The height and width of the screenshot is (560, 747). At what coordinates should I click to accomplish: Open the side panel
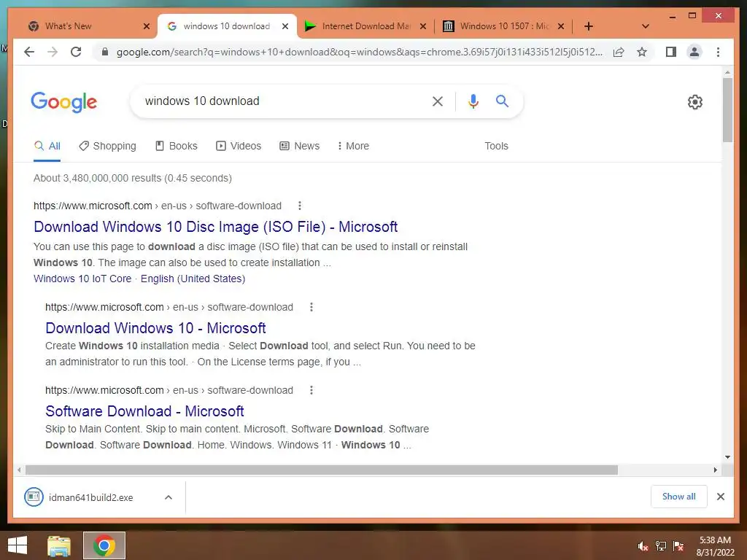tap(671, 52)
